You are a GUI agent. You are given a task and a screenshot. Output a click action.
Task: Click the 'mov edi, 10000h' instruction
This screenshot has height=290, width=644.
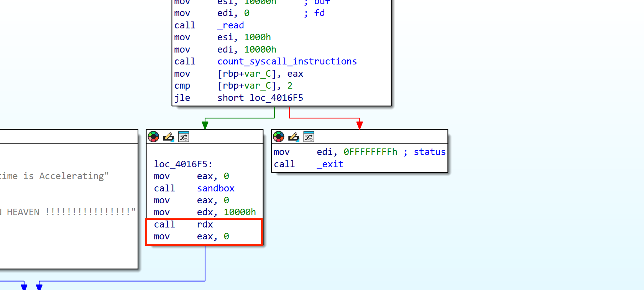(225, 49)
